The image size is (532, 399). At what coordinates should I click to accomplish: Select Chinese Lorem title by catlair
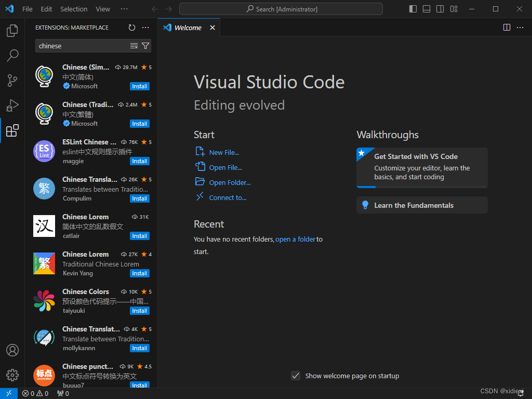[86, 217]
